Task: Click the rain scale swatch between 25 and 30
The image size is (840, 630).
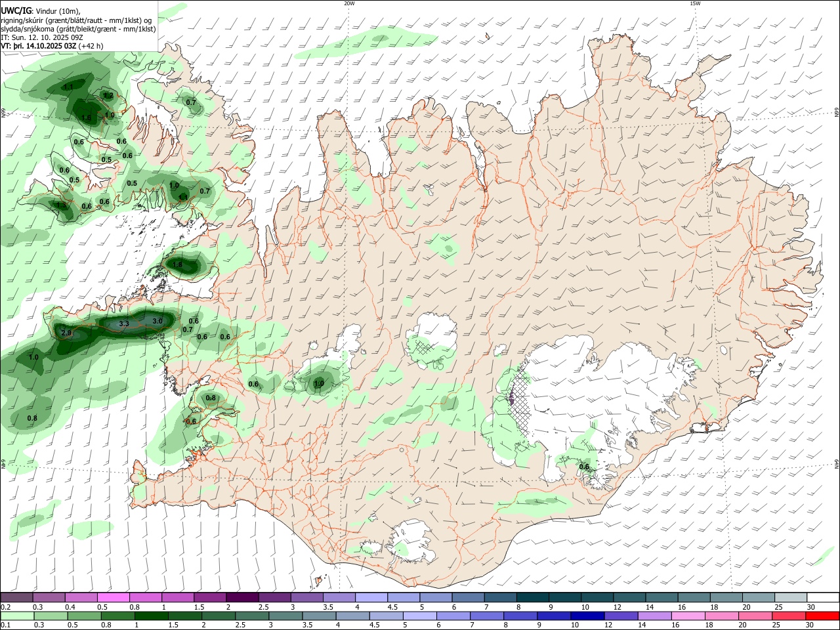Action: coord(789,616)
